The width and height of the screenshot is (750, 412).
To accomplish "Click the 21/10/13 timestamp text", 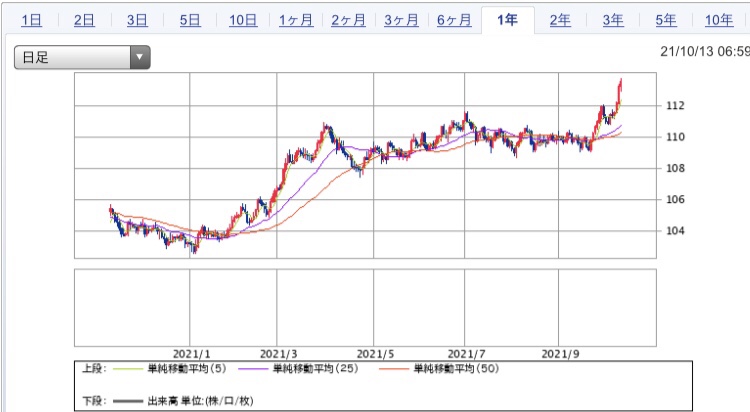I will click(x=705, y=52).
